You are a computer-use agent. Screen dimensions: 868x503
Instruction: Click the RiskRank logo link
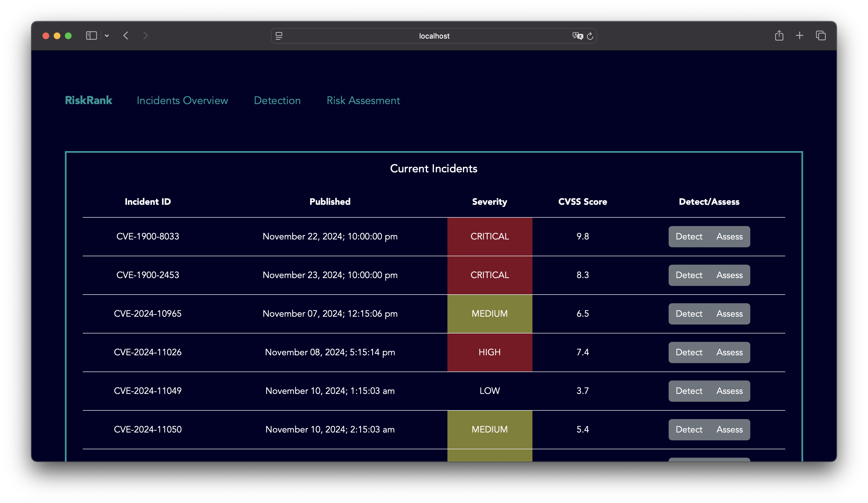tap(89, 100)
